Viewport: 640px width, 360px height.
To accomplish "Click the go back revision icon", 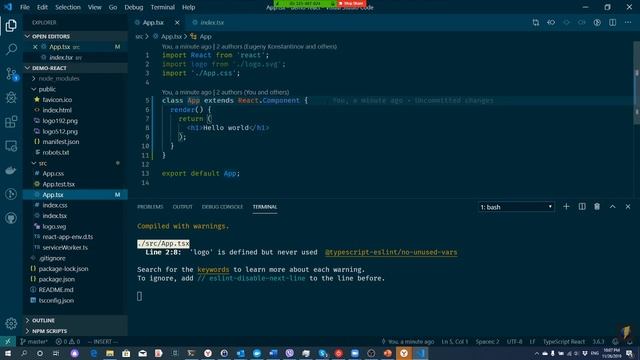I will point(551,22).
